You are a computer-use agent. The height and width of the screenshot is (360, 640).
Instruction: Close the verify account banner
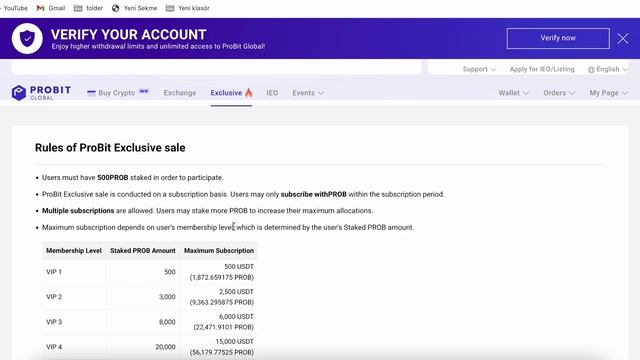click(x=622, y=38)
